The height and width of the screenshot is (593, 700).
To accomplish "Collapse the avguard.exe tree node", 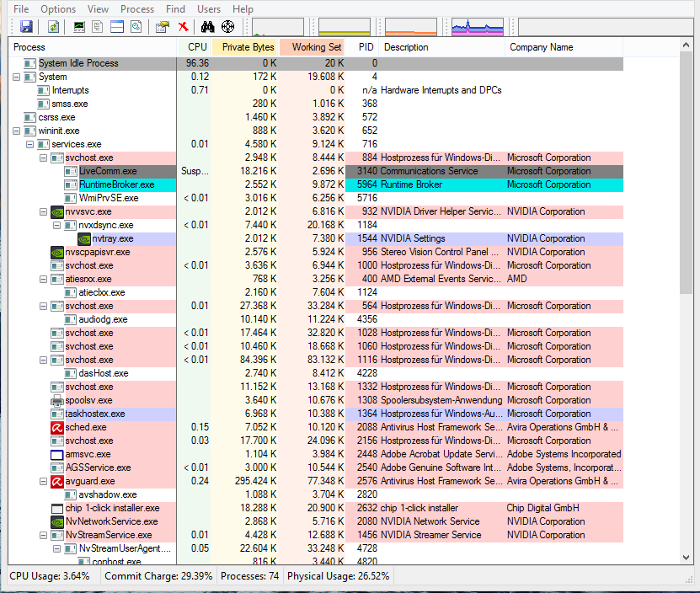I will pos(43,481).
